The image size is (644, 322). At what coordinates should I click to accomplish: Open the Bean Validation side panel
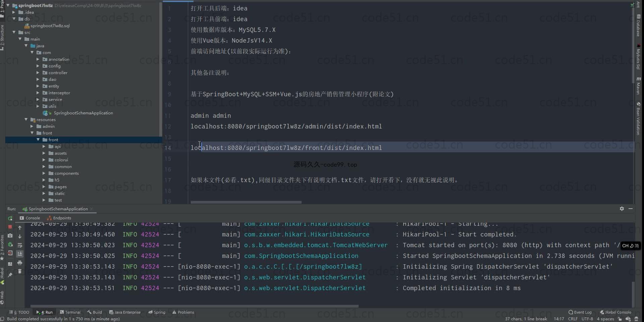pos(638,118)
